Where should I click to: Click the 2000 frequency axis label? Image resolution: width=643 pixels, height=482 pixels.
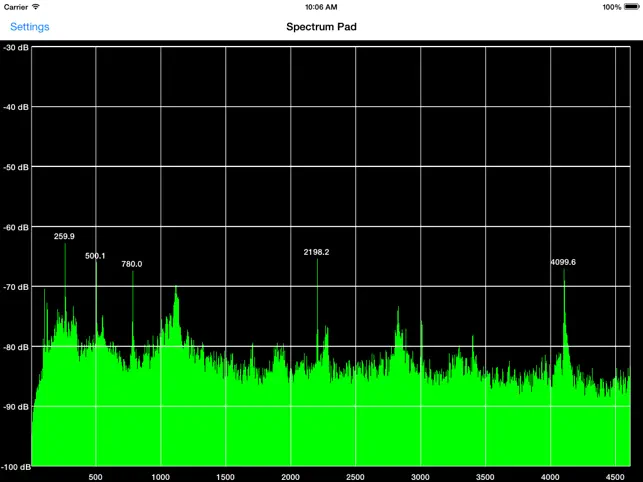pos(290,477)
